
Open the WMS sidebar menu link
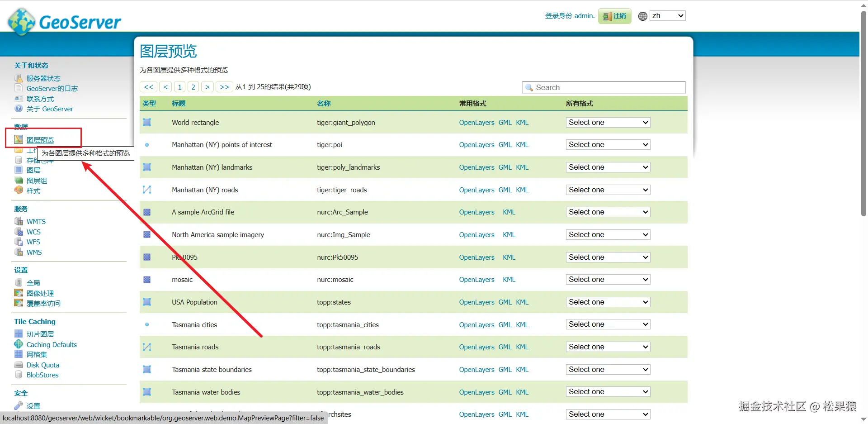click(x=34, y=252)
